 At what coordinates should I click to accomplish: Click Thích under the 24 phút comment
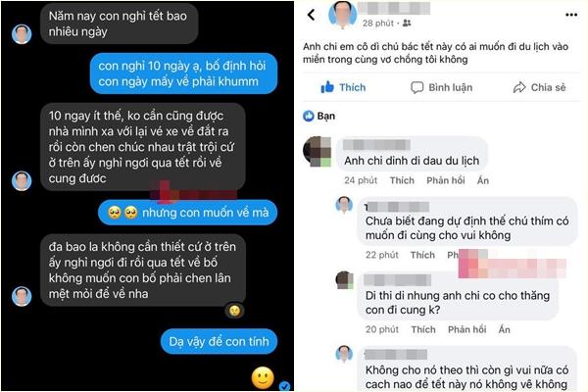pyautogui.click(x=402, y=180)
